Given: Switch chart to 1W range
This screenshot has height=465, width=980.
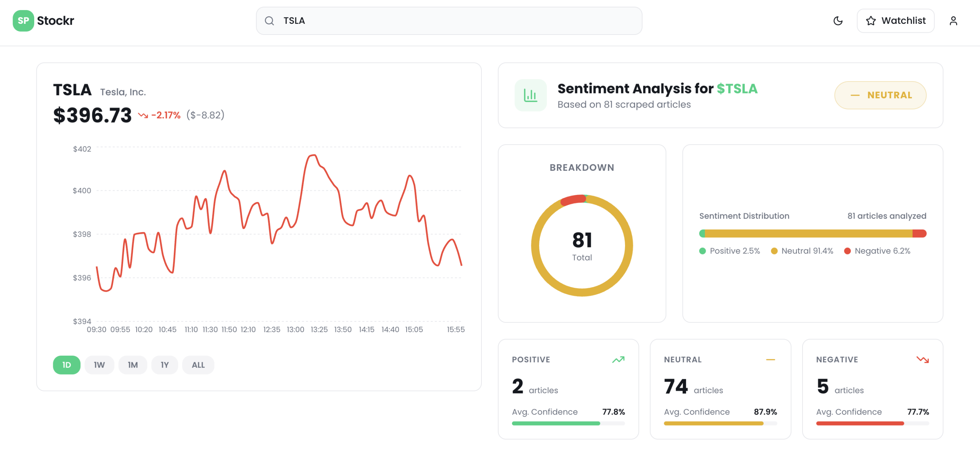Looking at the screenshot, I should [x=99, y=365].
